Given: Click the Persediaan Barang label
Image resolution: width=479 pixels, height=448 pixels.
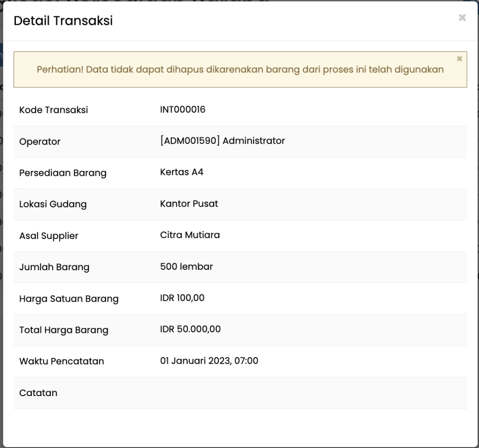Looking at the screenshot, I should [x=63, y=173].
